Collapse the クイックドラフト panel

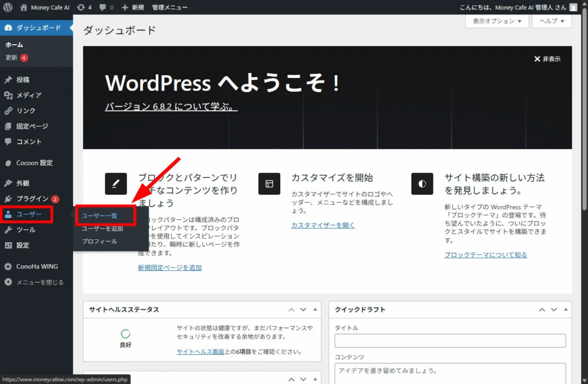pyautogui.click(x=566, y=310)
